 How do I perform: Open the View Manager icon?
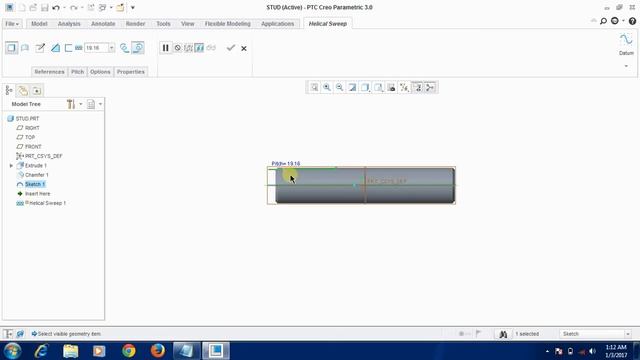391,87
